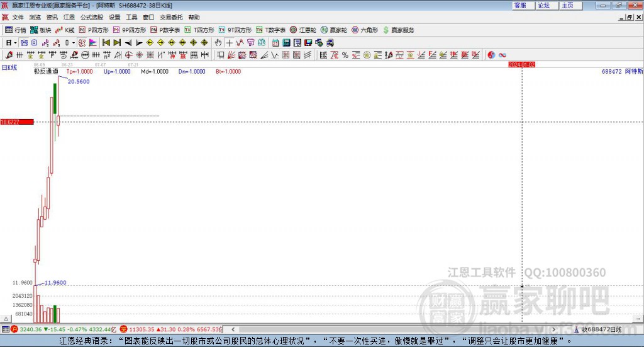Click the red floppy-disk save icon
The width and height of the screenshot is (644, 347).
tap(308, 43)
